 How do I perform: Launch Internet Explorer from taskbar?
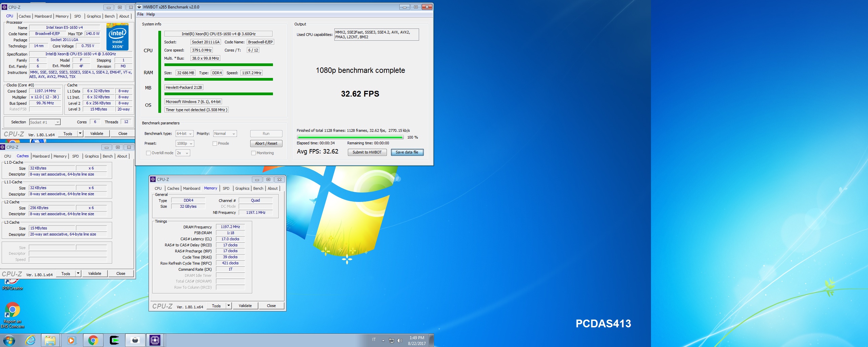pos(31,340)
